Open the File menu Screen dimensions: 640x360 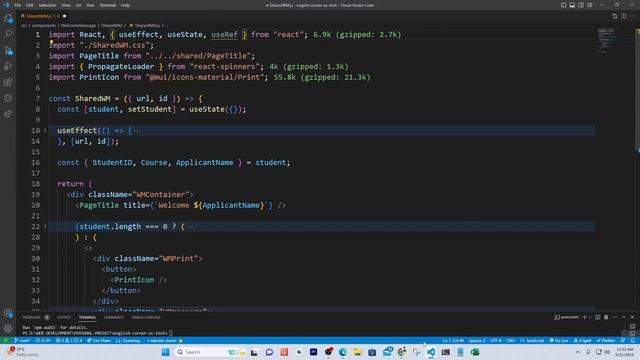pos(17,5)
